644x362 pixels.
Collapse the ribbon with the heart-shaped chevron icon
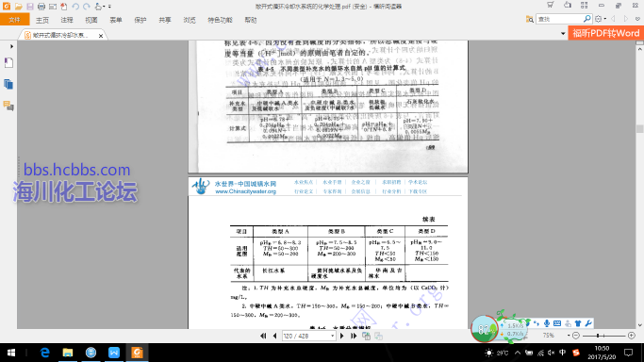(x=637, y=19)
